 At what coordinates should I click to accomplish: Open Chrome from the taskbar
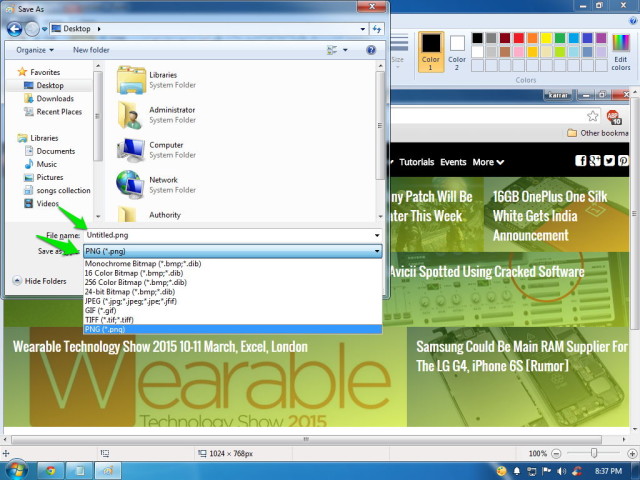[51, 471]
